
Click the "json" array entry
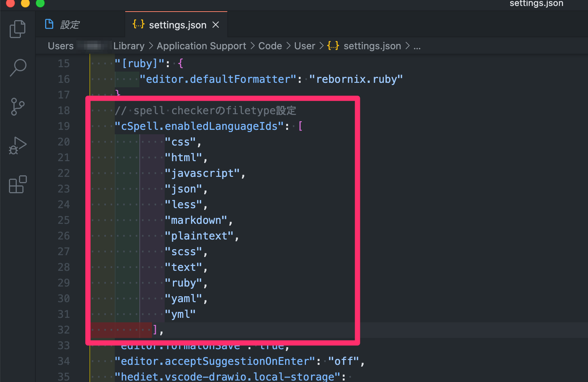(183, 189)
